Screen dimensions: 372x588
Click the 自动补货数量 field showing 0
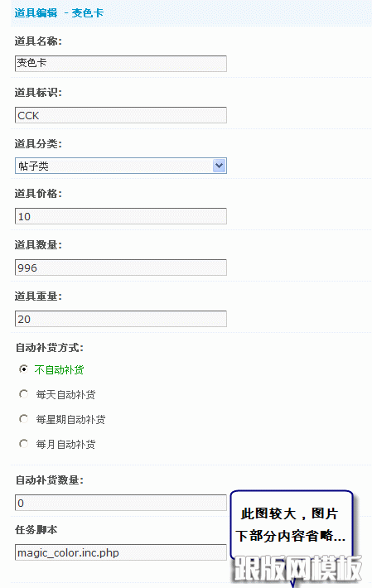(x=121, y=503)
